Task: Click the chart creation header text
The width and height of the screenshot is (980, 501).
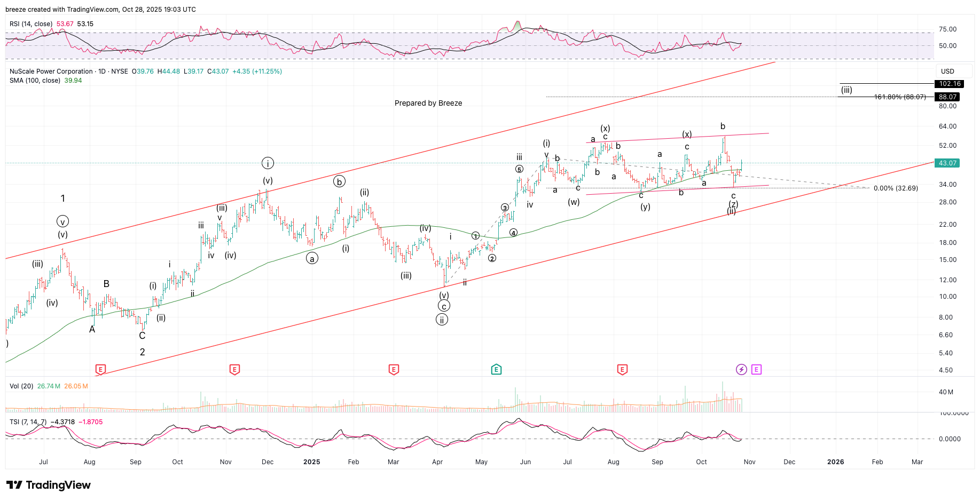Action: coord(101,10)
